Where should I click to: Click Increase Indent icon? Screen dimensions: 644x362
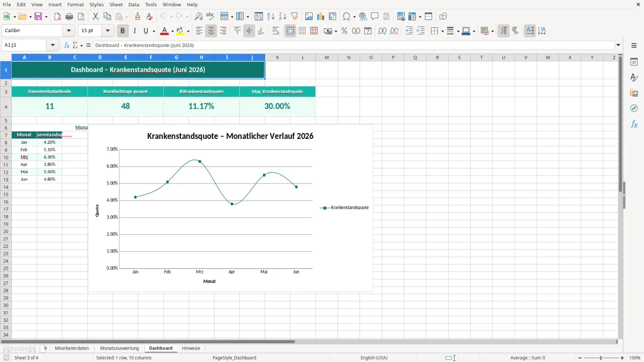click(x=409, y=31)
